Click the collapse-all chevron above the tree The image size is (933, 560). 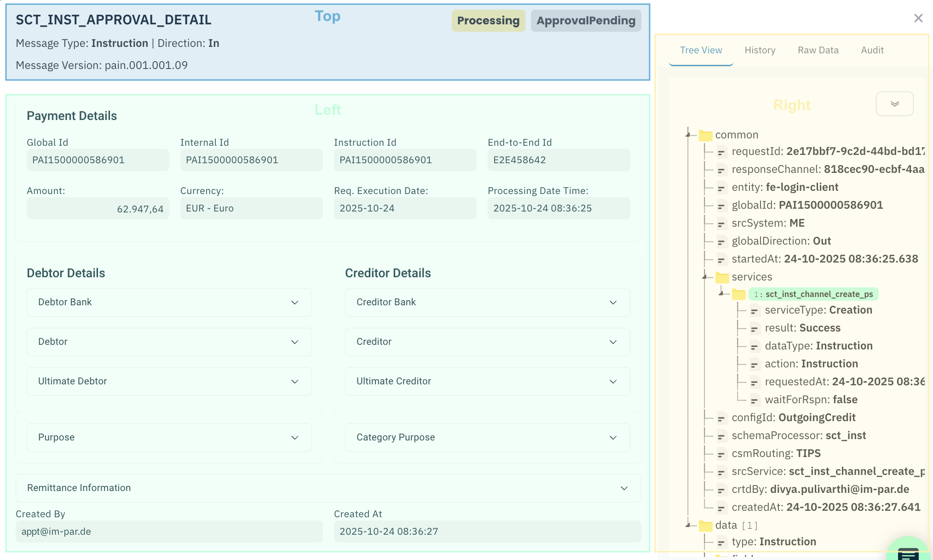(894, 104)
